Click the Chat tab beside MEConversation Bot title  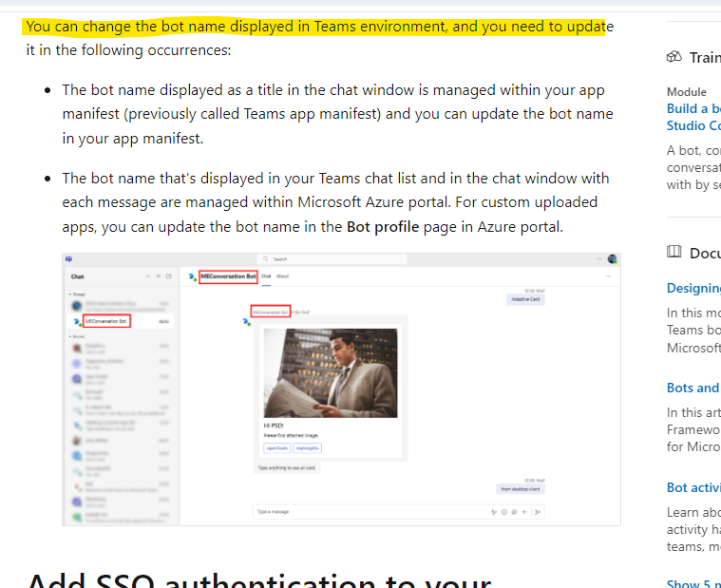tap(266, 276)
